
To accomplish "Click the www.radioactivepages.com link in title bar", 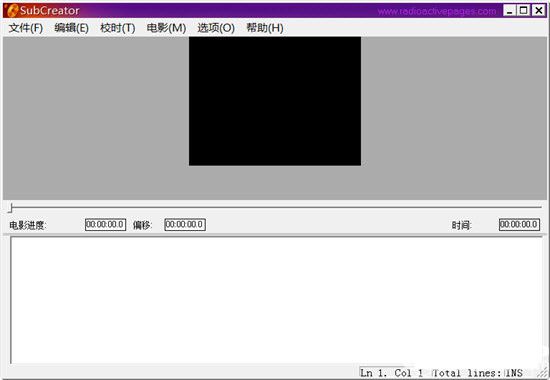I will [437, 11].
